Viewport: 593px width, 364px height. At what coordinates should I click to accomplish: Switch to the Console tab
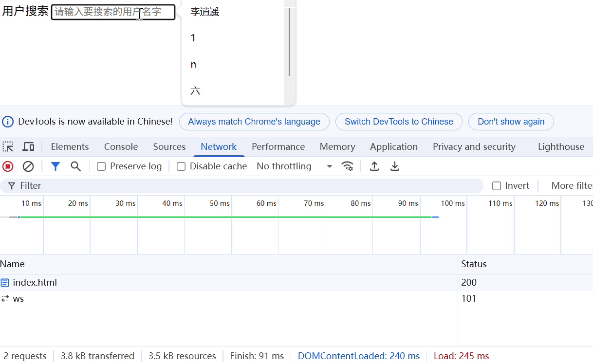click(x=121, y=146)
